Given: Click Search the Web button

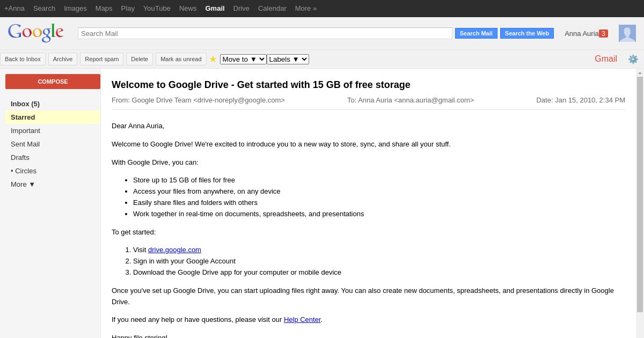Looking at the screenshot, I should (x=526, y=33).
